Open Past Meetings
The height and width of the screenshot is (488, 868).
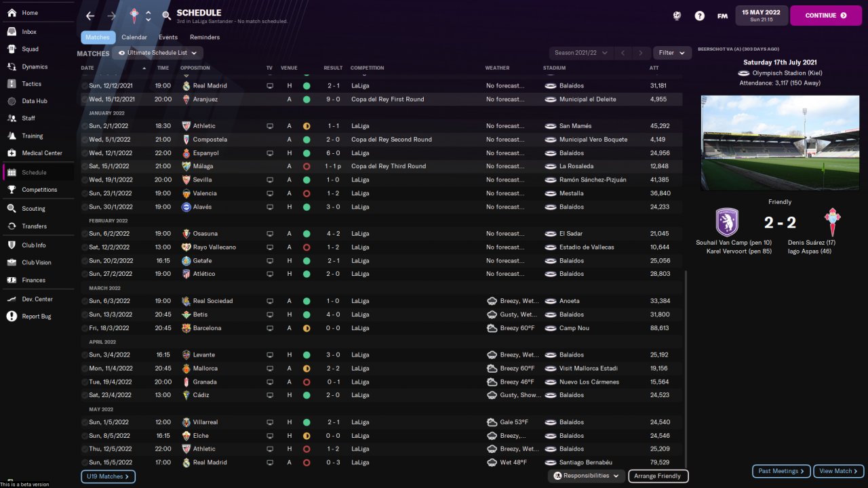pos(781,471)
